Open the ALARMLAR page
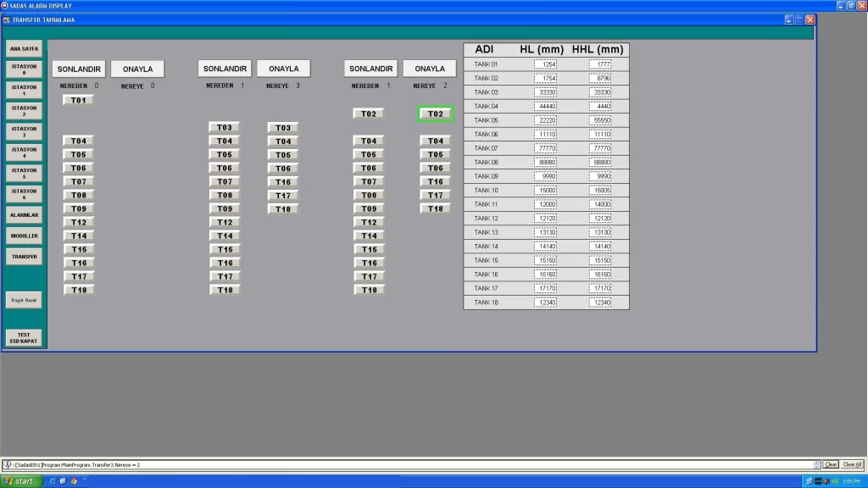Screen dimensions: 868x488 point(24,215)
